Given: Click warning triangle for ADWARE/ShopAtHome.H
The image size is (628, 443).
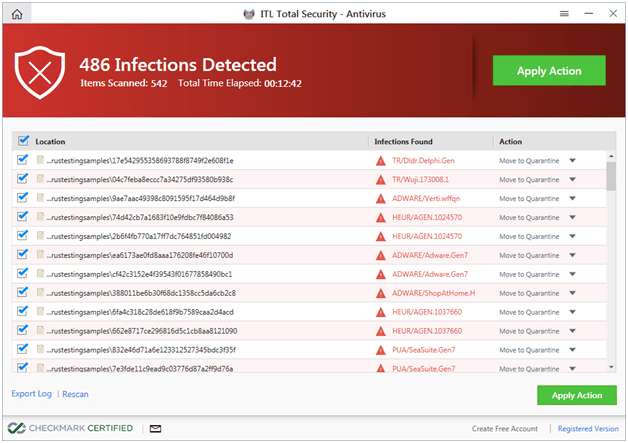Looking at the screenshot, I should coord(380,293).
